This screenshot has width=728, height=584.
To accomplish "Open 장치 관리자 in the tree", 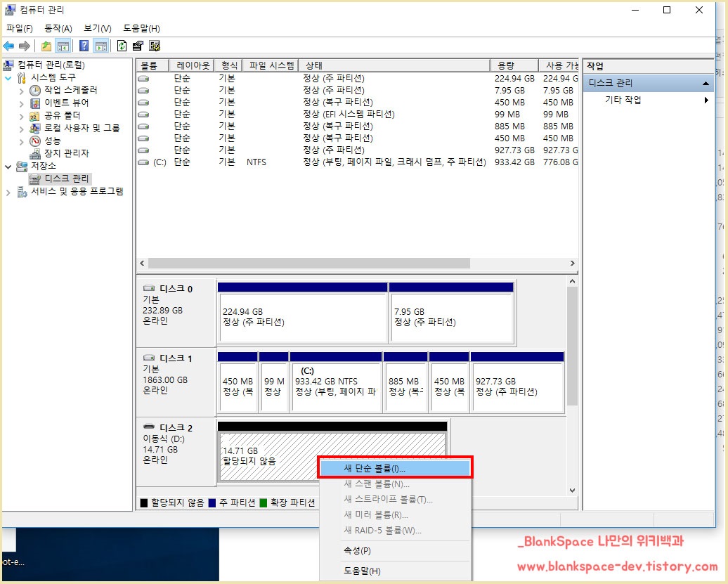I will [66, 153].
